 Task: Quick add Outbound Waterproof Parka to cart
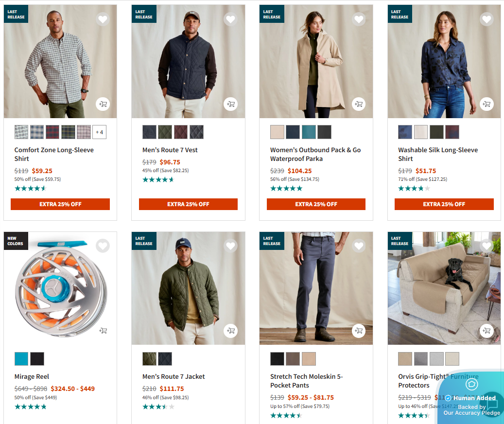click(359, 104)
